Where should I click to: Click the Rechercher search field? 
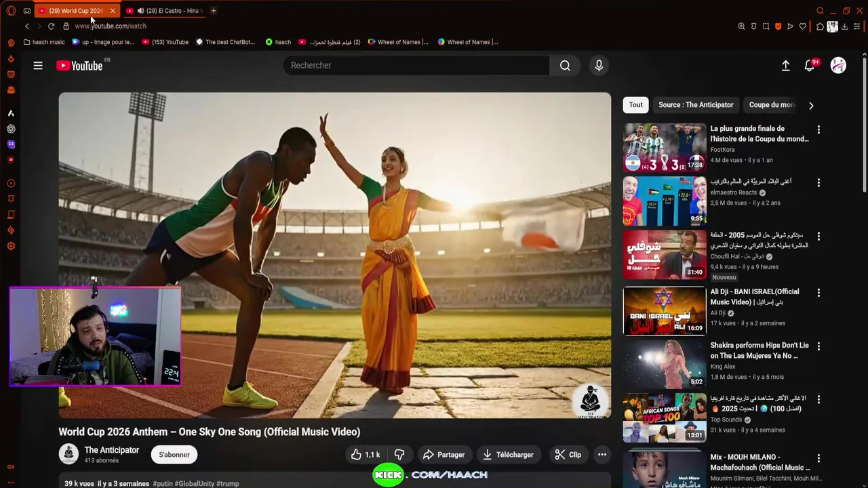[416, 65]
